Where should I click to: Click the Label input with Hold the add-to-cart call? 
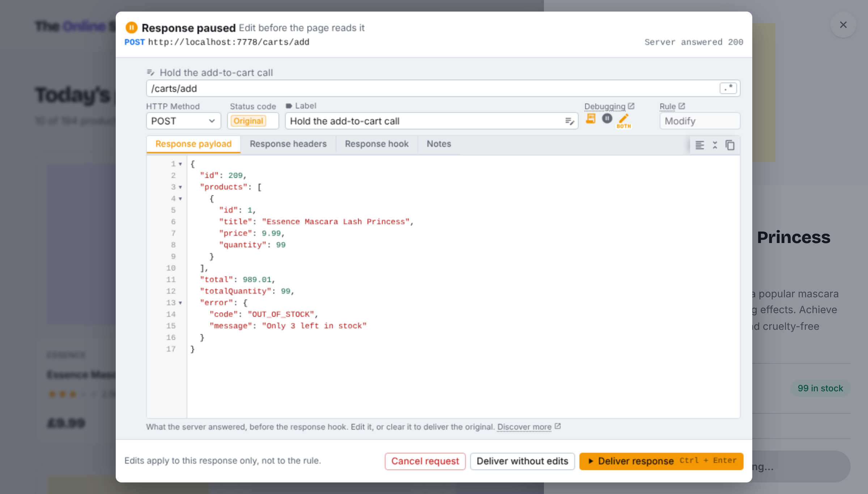[432, 121]
